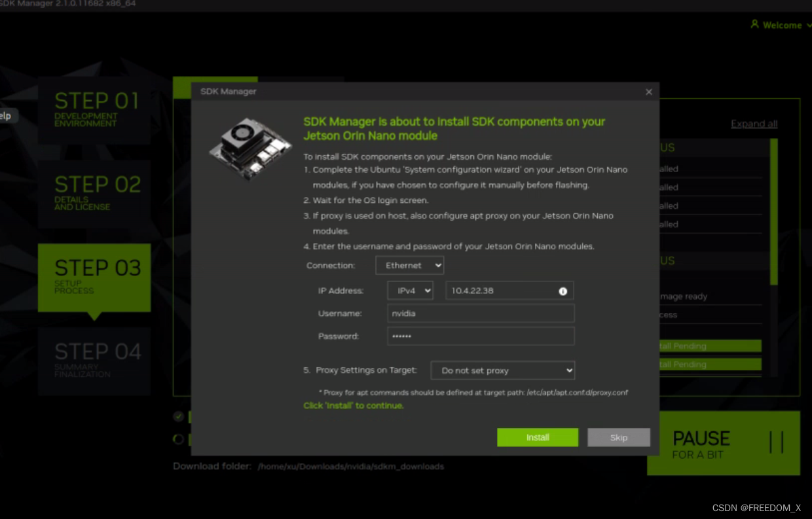Viewport: 812px width, 519px height.
Task: Close the SDK Manager dialog
Action: 649,92
